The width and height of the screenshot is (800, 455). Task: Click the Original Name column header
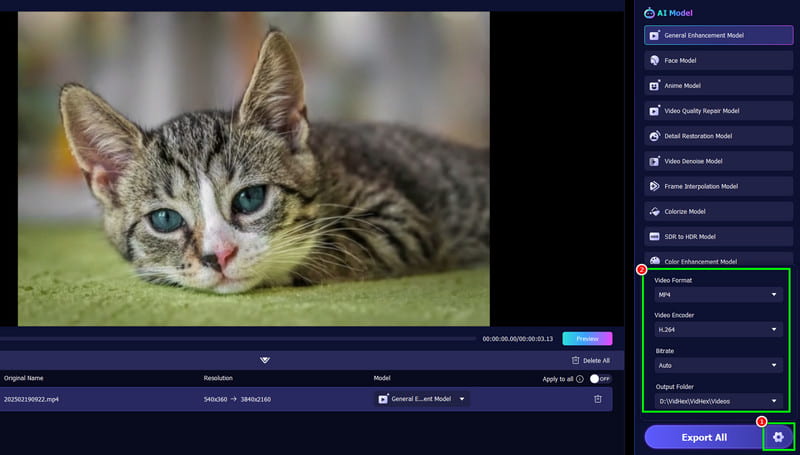tap(23, 378)
